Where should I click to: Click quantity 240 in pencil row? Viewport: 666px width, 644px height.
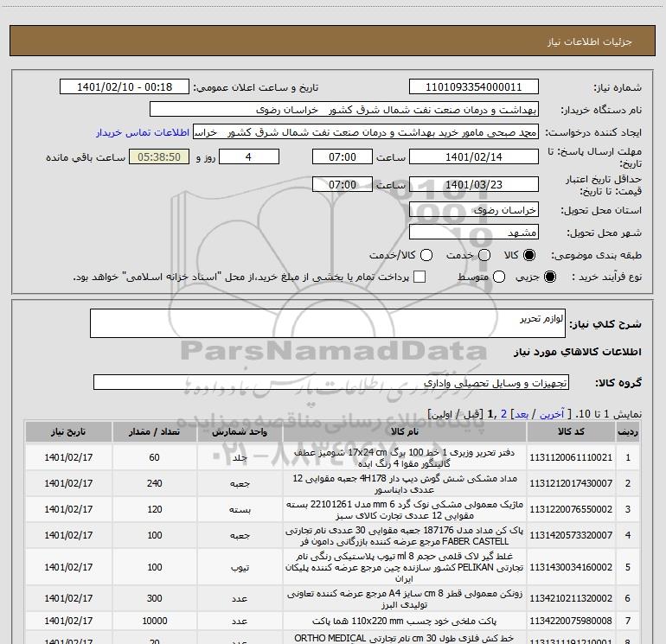point(155,483)
